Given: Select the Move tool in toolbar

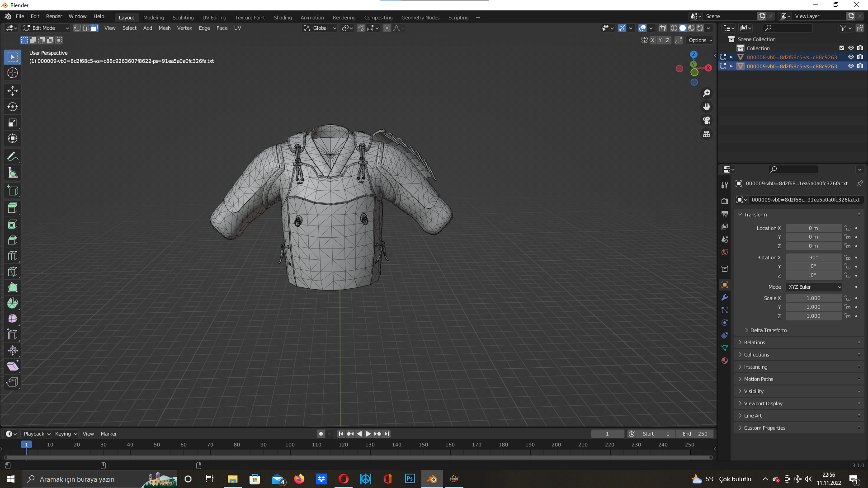Looking at the screenshot, I should [13, 91].
